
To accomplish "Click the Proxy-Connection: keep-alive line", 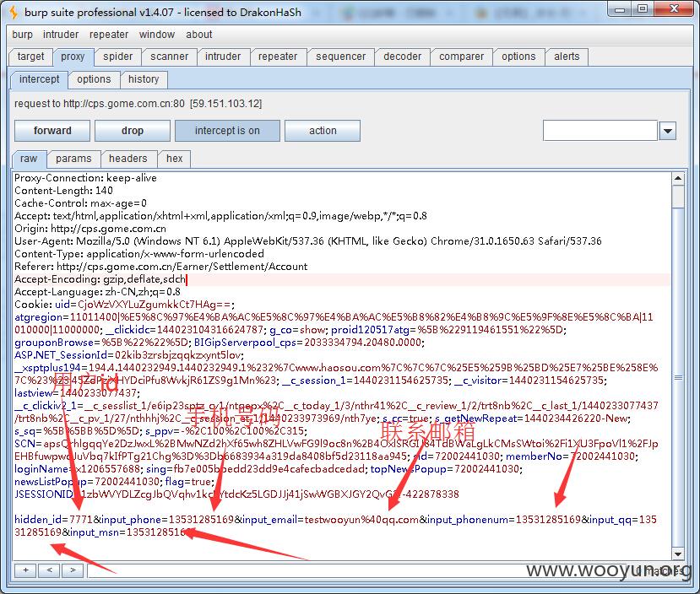I will click(85, 178).
